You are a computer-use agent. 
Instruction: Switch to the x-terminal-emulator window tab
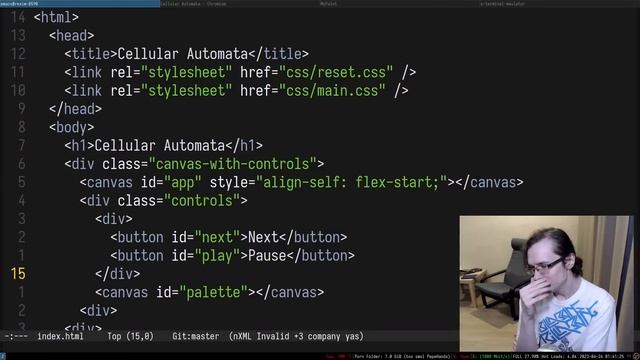click(560, 4)
